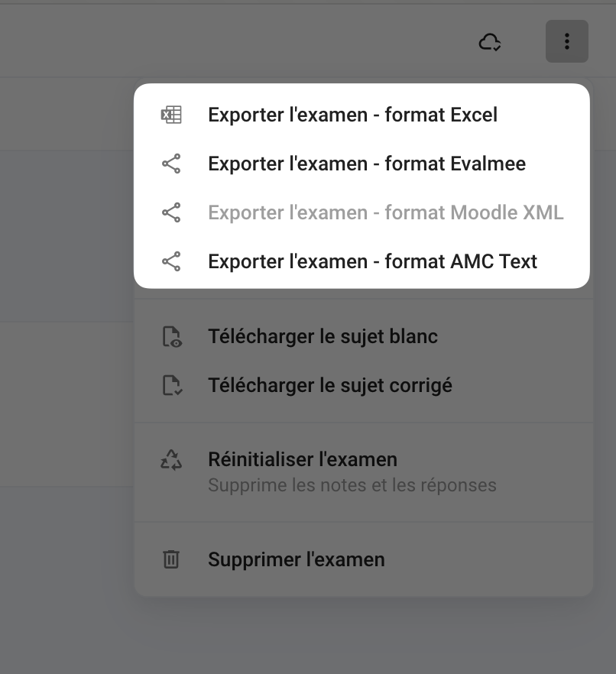Click the Excel spreadsheet icon
The height and width of the screenshot is (674, 616).
click(x=171, y=115)
